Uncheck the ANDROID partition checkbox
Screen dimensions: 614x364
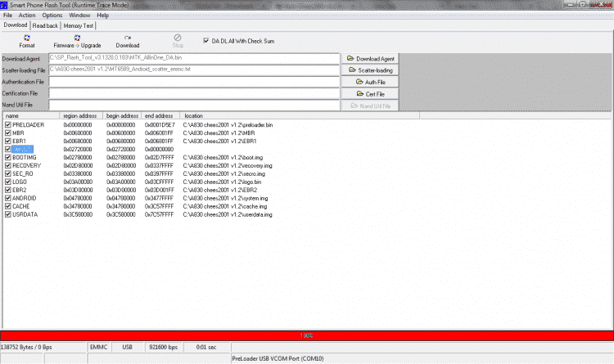[x=8, y=198]
